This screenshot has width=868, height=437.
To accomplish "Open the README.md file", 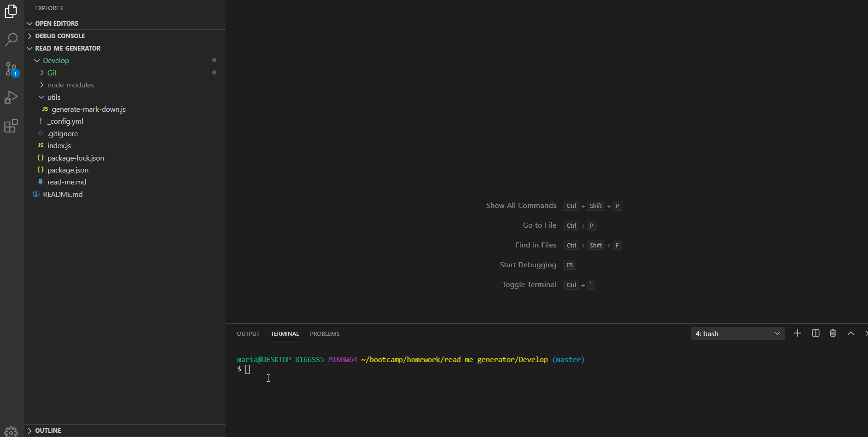I will (125, 194).
